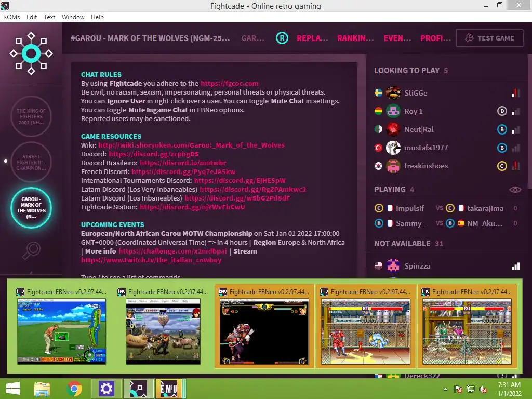Screen dimensions: 532x399
Task: Click freakinshoes' avatar
Action: (x=393, y=166)
